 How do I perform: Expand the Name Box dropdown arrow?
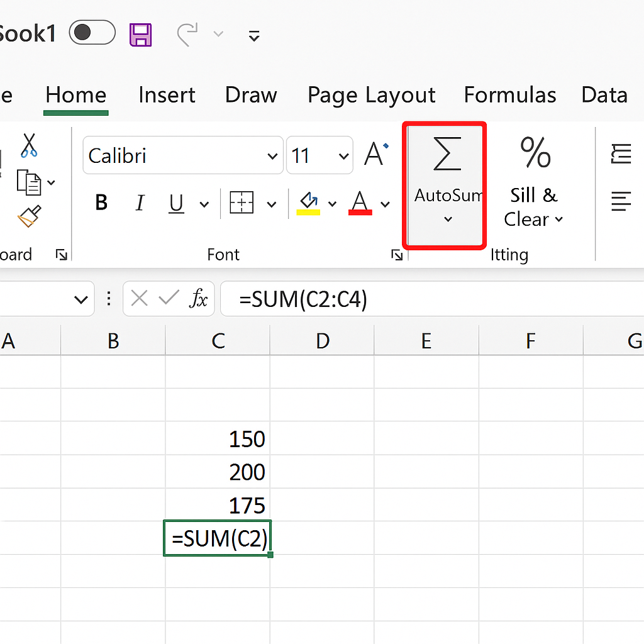tap(80, 299)
